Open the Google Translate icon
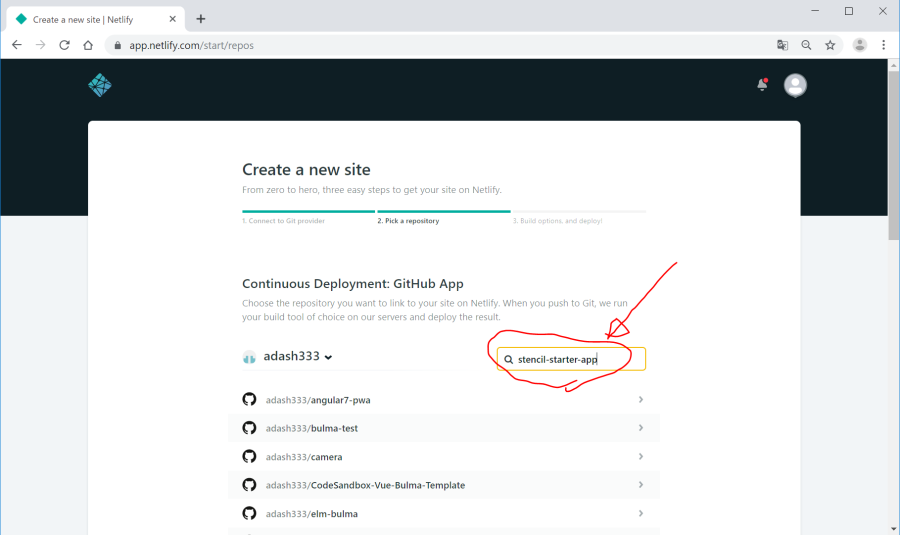 pos(783,45)
